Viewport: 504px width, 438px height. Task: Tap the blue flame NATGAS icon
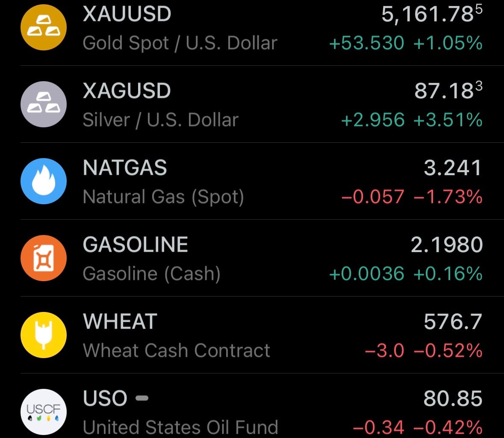pos(44,181)
